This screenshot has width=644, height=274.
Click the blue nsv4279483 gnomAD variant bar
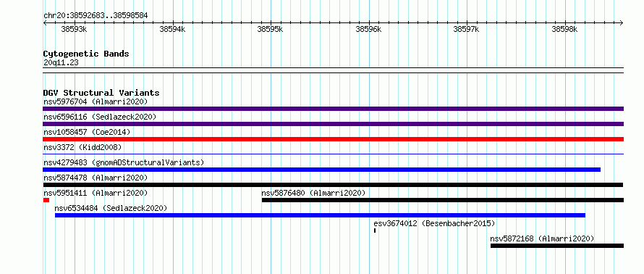(x=321, y=170)
